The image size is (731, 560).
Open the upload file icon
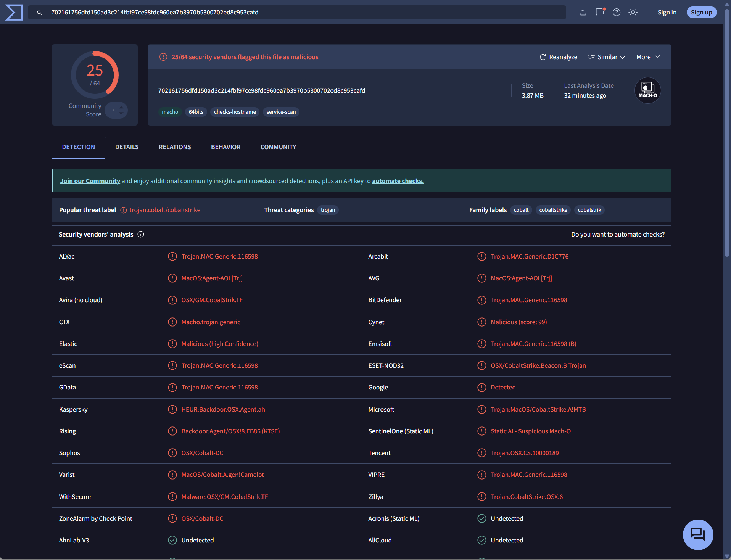point(583,12)
